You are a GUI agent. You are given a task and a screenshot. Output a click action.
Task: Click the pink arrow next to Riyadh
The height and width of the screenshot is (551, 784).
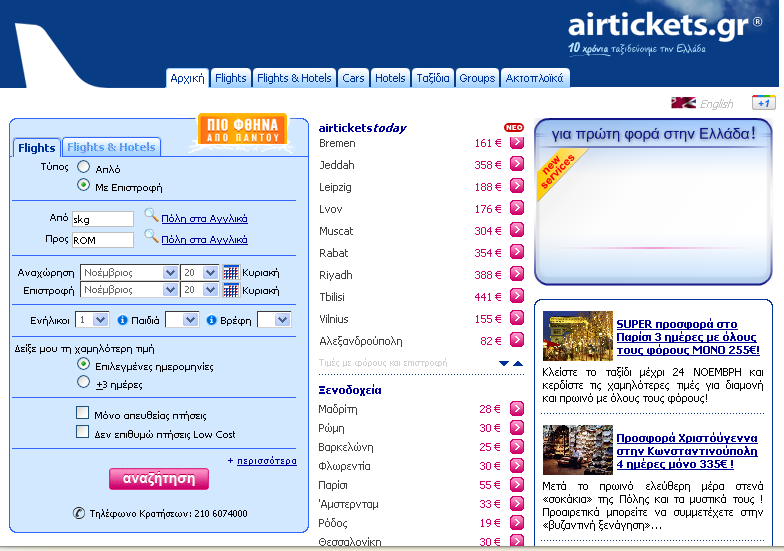(517, 274)
